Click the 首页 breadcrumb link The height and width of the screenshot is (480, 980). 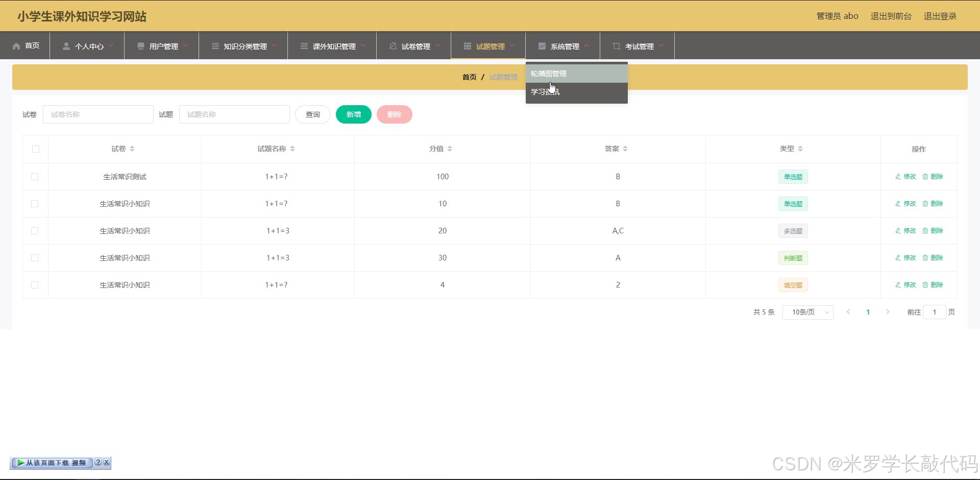click(469, 77)
